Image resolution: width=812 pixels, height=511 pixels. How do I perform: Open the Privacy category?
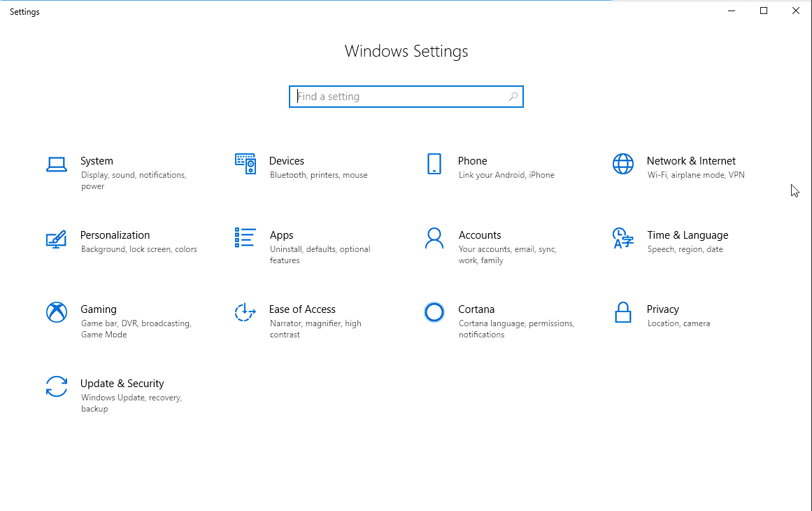[662, 309]
